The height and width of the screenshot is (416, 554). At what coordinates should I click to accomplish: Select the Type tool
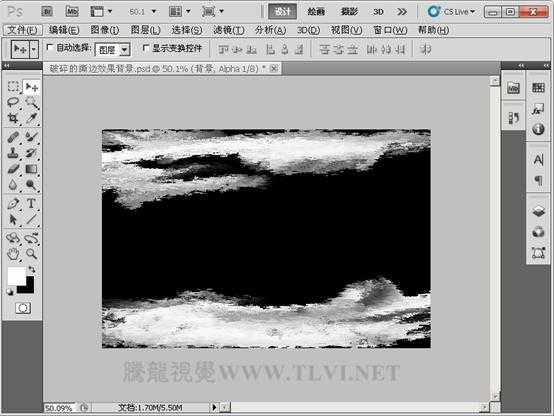(32, 204)
